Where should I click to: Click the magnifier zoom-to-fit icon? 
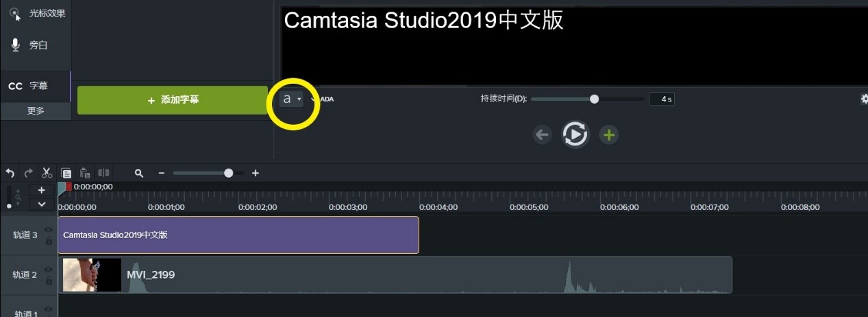139,174
